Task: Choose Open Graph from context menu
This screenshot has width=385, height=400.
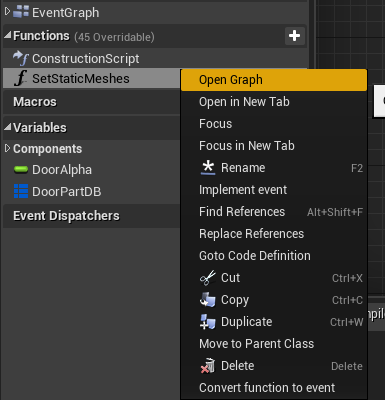Action: 274,80
